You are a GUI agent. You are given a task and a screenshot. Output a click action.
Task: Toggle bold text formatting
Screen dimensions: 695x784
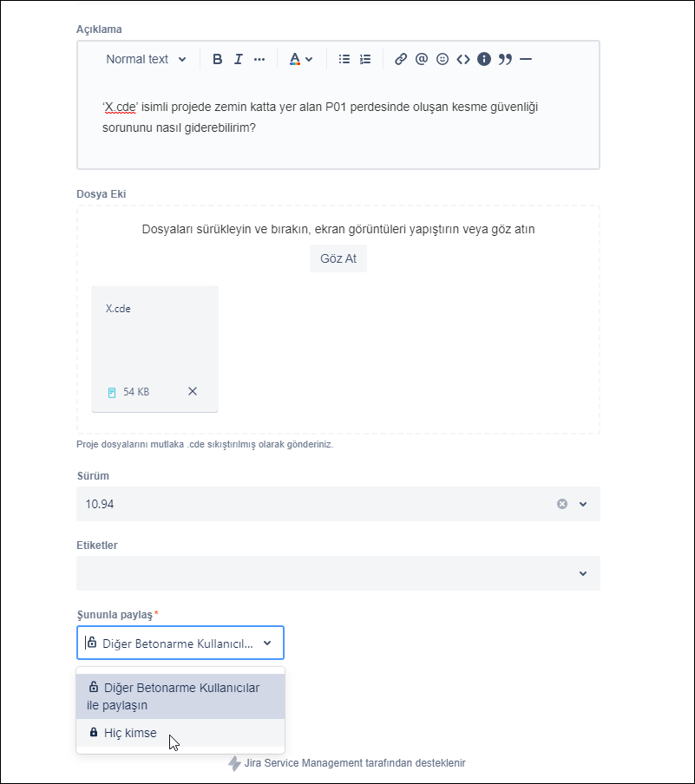point(218,59)
